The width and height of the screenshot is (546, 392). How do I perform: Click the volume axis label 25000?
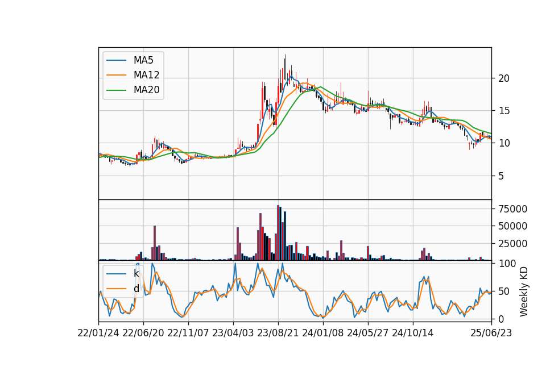click(x=513, y=244)
